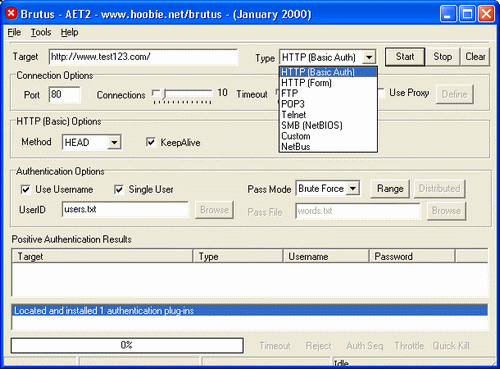Screen dimensions: 500x369
Task: Click the Range button
Action: [390, 189]
